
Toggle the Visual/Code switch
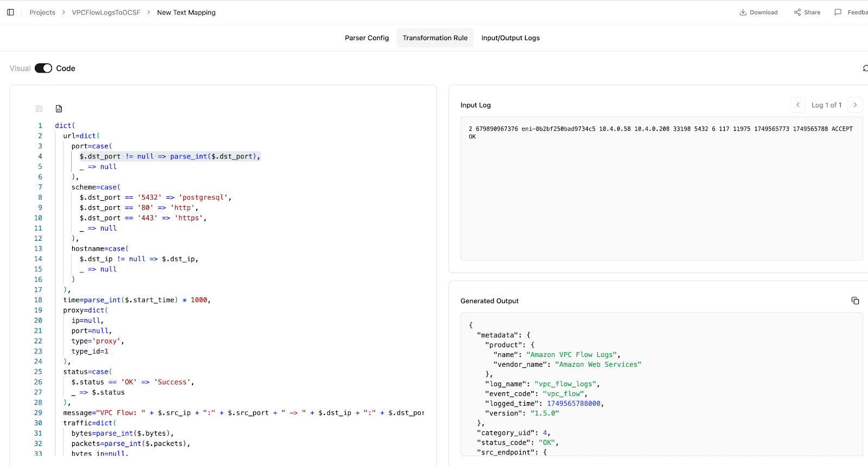pyautogui.click(x=43, y=68)
